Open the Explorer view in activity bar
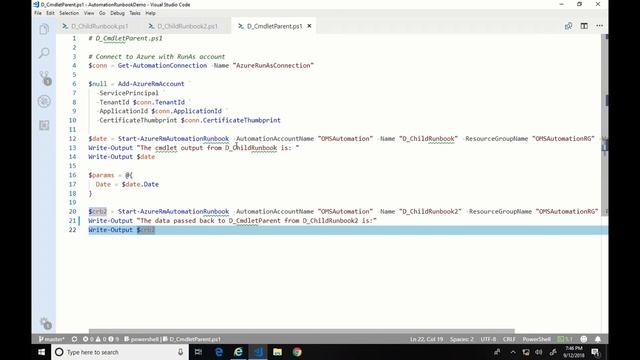Screen dimensions: 640x360 point(44,29)
